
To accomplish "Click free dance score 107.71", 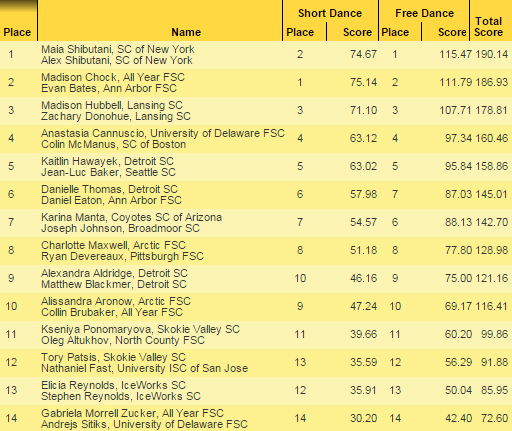I will click(x=456, y=110).
